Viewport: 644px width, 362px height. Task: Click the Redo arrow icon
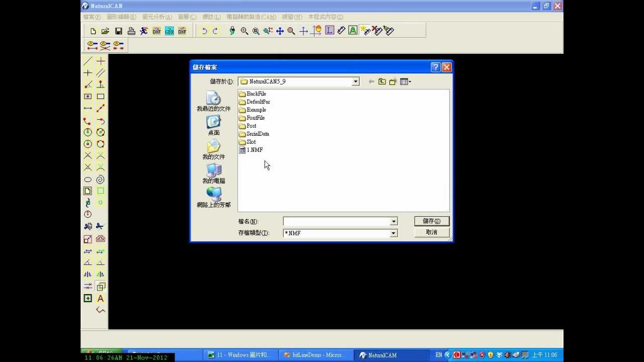point(215,31)
